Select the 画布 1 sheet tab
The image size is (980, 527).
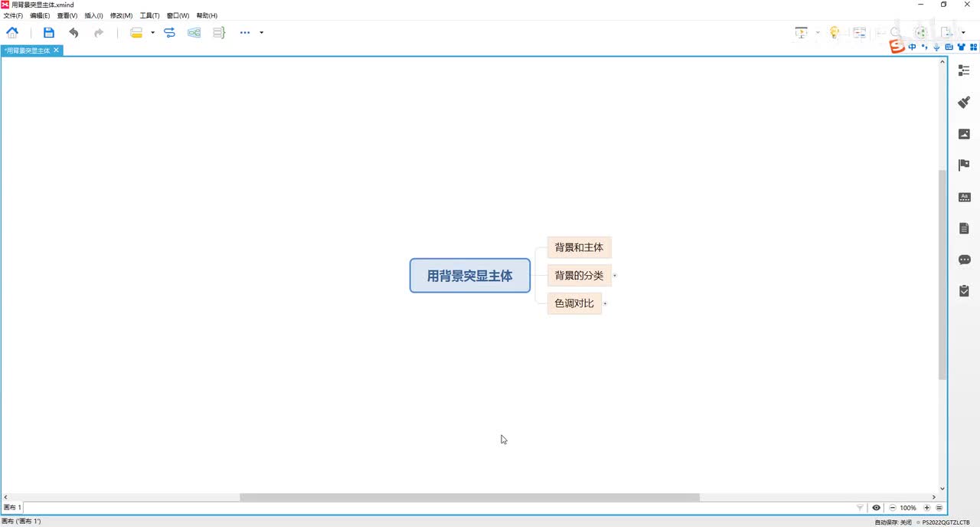click(12, 508)
